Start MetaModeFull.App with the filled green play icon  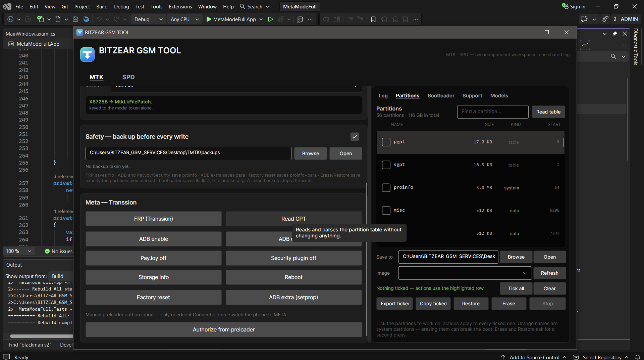click(x=209, y=19)
